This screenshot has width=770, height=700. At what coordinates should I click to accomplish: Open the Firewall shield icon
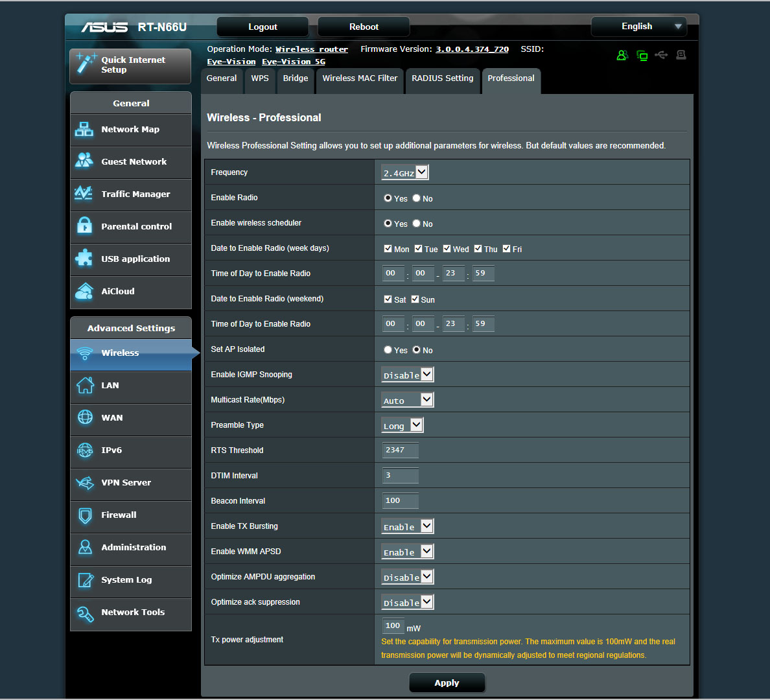click(x=85, y=515)
